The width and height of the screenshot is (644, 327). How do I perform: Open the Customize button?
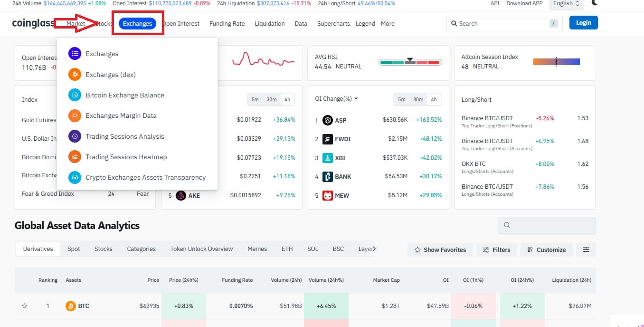[x=546, y=250]
